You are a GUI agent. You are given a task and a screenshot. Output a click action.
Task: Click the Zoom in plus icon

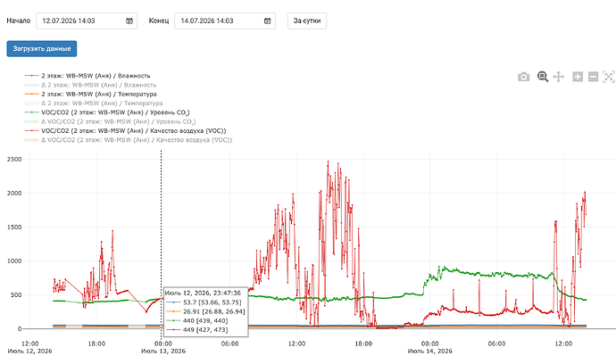point(578,77)
